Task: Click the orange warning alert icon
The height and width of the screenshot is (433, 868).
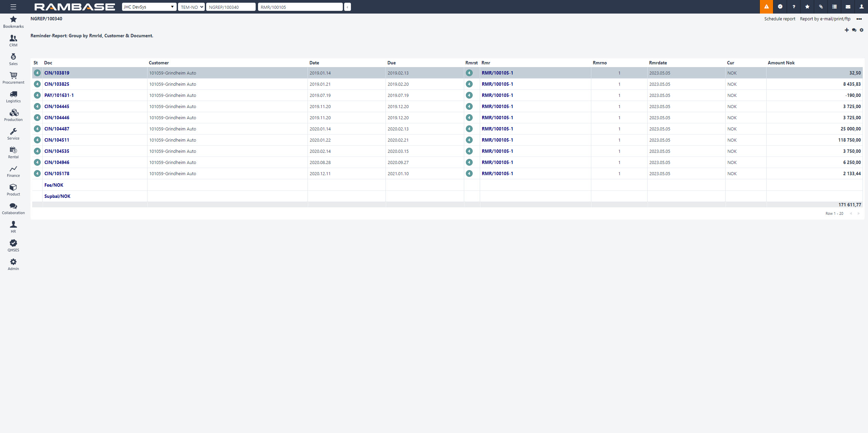Action: pos(766,7)
